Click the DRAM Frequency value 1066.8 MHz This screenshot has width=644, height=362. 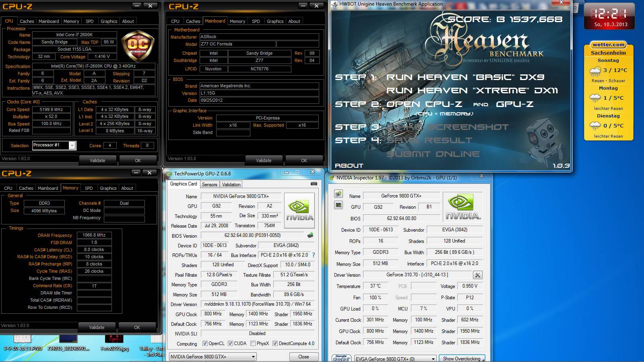[94, 235]
